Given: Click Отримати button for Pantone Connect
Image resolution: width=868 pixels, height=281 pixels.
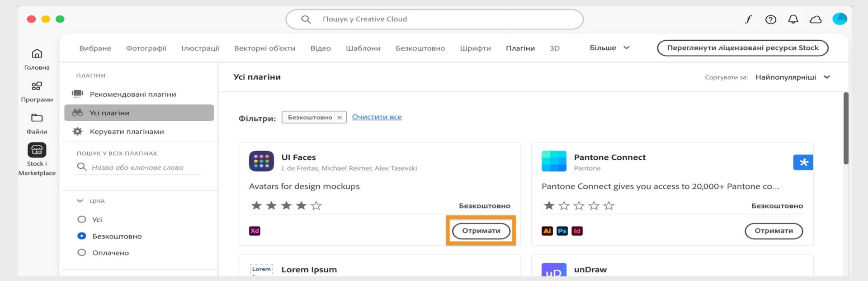Looking at the screenshot, I should [x=774, y=231].
